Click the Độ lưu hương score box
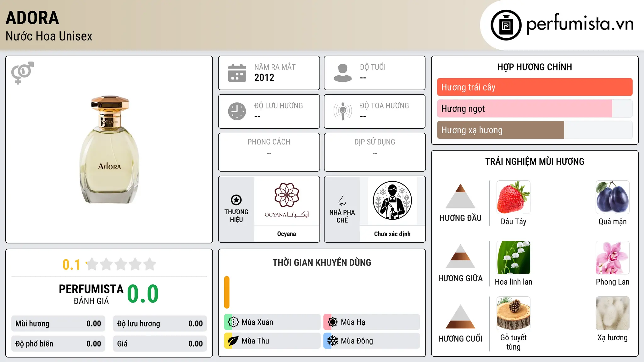644x362 pixels. (160, 324)
